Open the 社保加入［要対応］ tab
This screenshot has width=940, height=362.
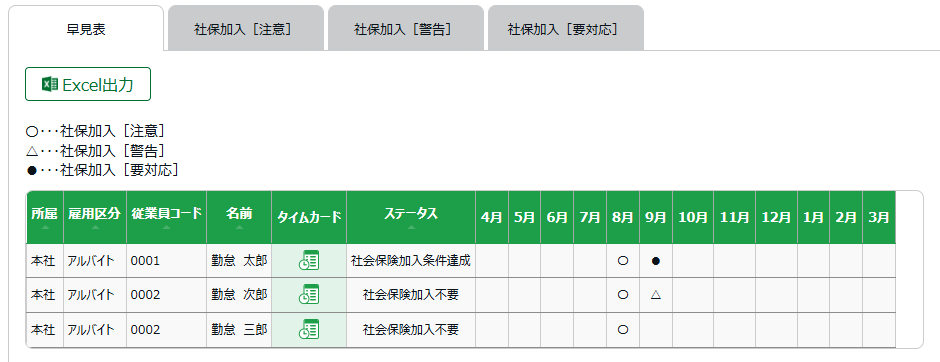tap(565, 28)
